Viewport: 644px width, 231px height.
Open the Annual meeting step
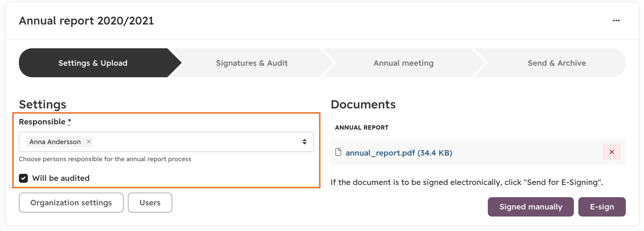(x=403, y=63)
